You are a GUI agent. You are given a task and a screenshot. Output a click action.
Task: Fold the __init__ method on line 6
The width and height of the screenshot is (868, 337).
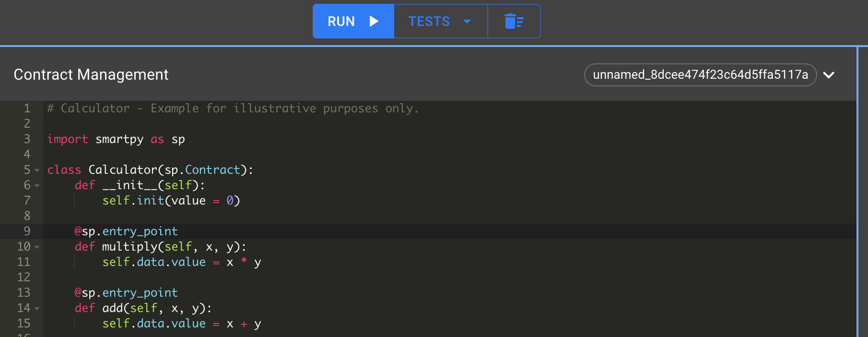(x=37, y=186)
